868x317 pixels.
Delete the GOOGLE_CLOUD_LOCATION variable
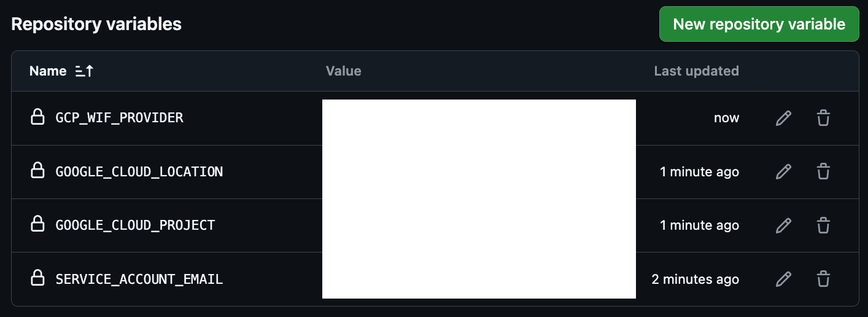[824, 171]
